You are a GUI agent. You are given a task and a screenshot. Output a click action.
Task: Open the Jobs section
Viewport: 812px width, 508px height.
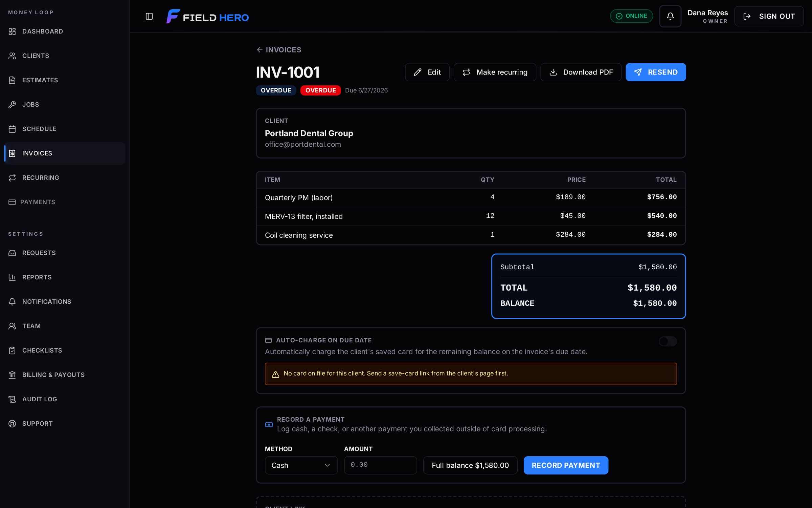click(x=64, y=105)
